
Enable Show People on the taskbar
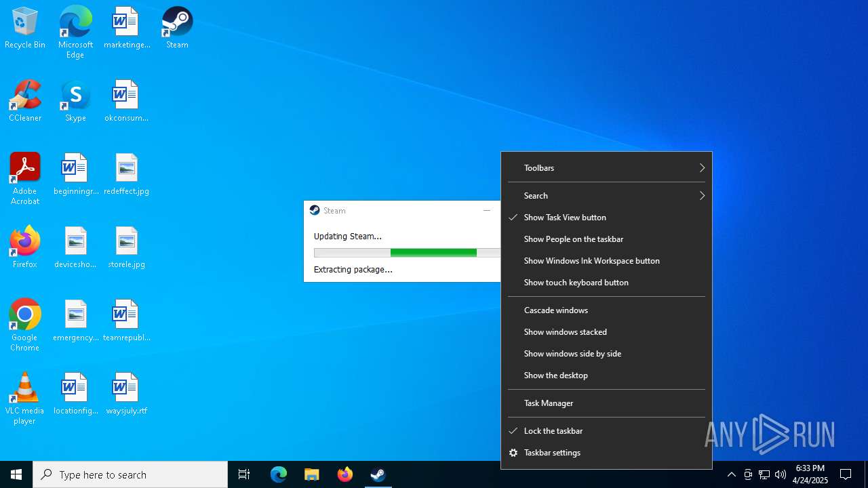(606, 239)
